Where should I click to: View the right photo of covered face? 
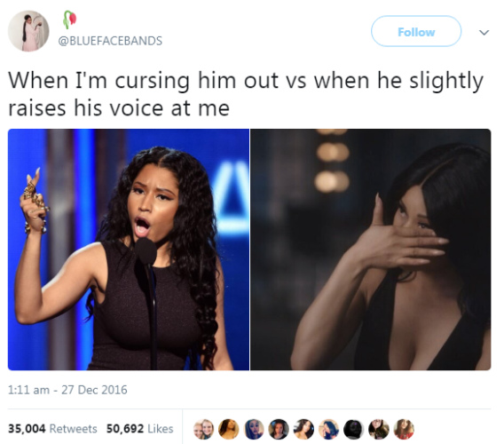coord(371,250)
